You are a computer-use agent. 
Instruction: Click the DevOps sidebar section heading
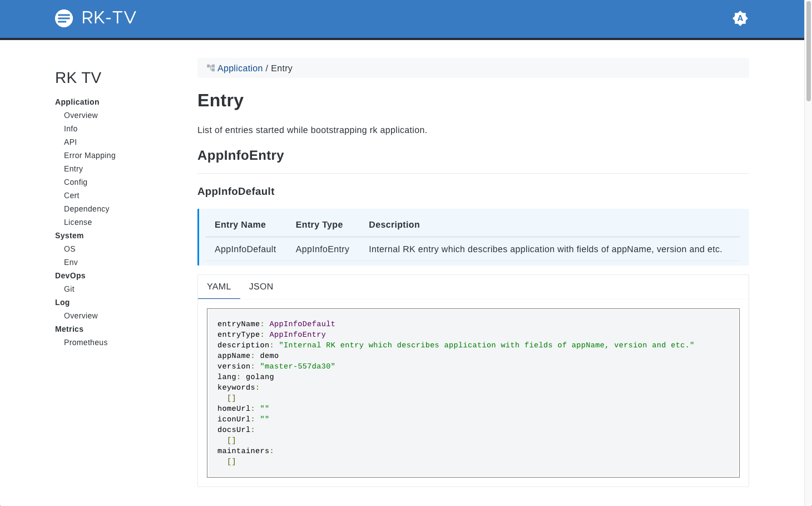point(70,276)
